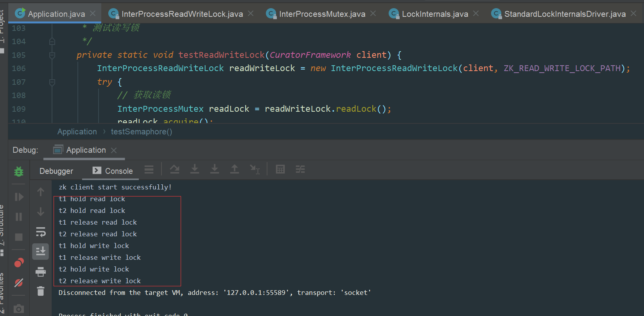
Task: Open the Favorites tool window sidebar tab
Action: [2, 294]
